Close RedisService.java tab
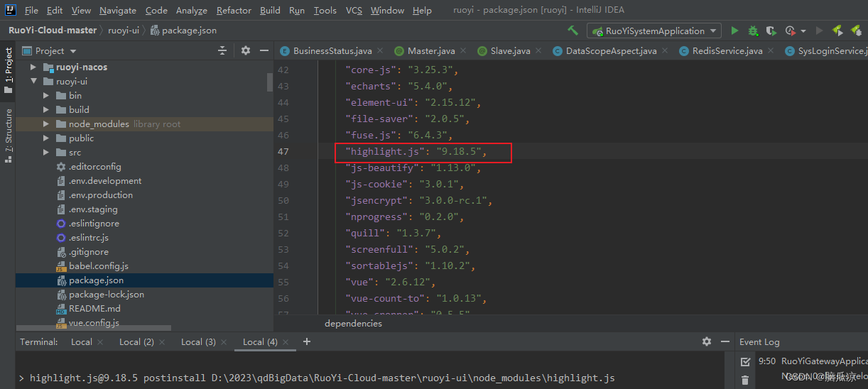Screen dimensions: 868x389 pyautogui.click(x=771, y=51)
